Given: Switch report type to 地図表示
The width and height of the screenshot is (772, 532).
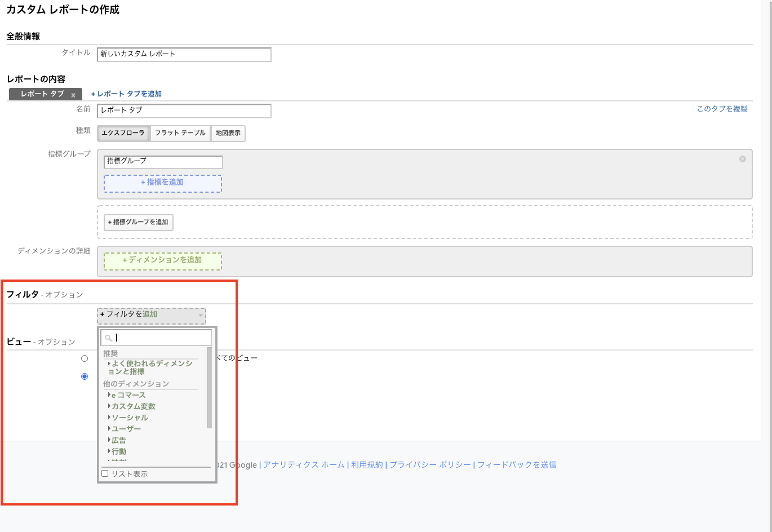Looking at the screenshot, I should (228, 133).
